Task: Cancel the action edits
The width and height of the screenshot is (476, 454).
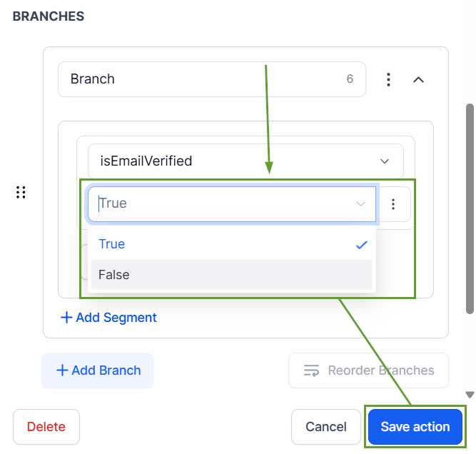Action: click(x=325, y=427)
